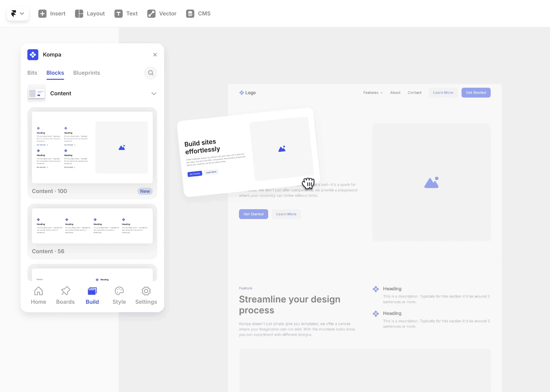Click the Kompa logo icon
The height and width of the screenshot is (392, 550).
(x=33, y=54)
